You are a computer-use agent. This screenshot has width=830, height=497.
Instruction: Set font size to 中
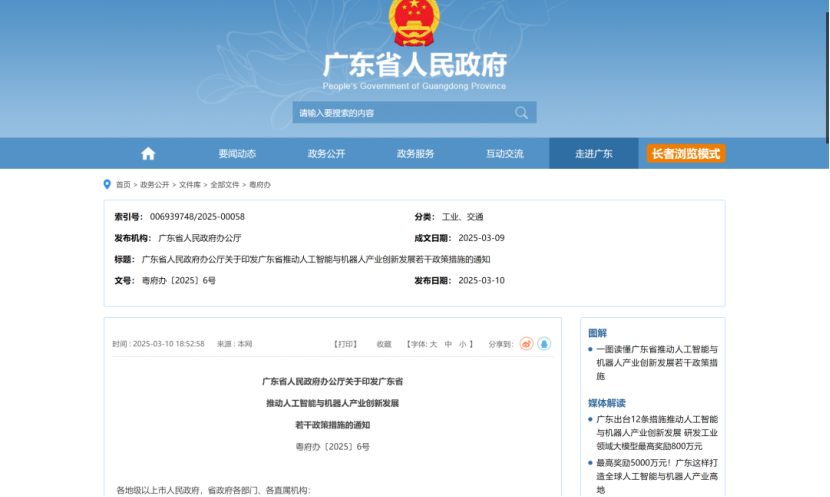click(448, 344)
